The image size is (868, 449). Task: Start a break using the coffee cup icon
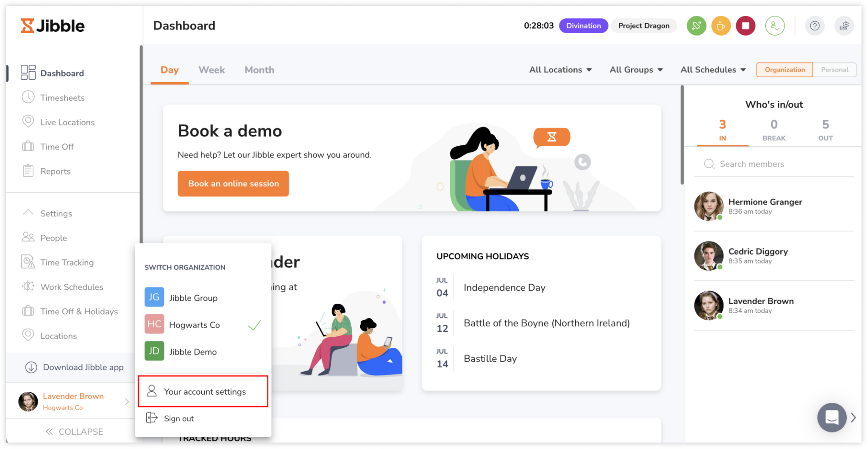pos(721,25)
